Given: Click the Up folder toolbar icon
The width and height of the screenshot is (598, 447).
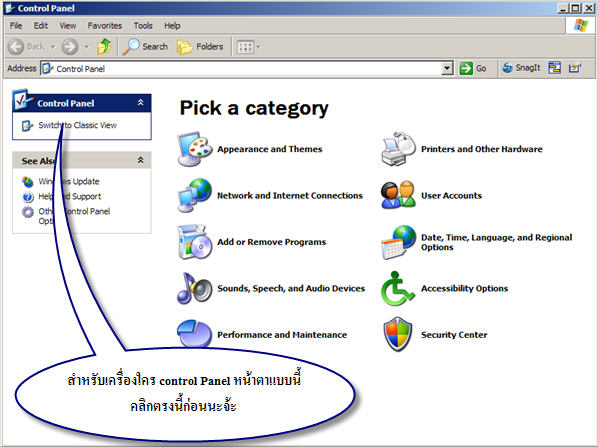Looking at the screenshot, I should point(104,47).
